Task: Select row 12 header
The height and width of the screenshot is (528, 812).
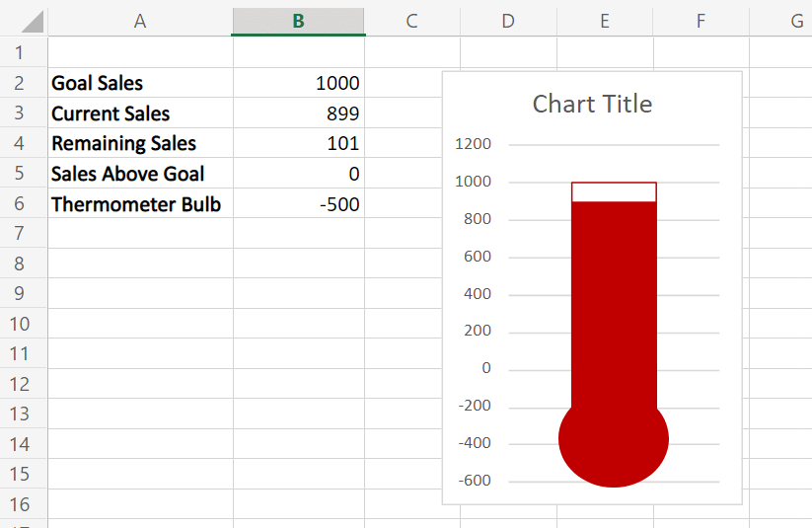Action: (x=20, y=384)
